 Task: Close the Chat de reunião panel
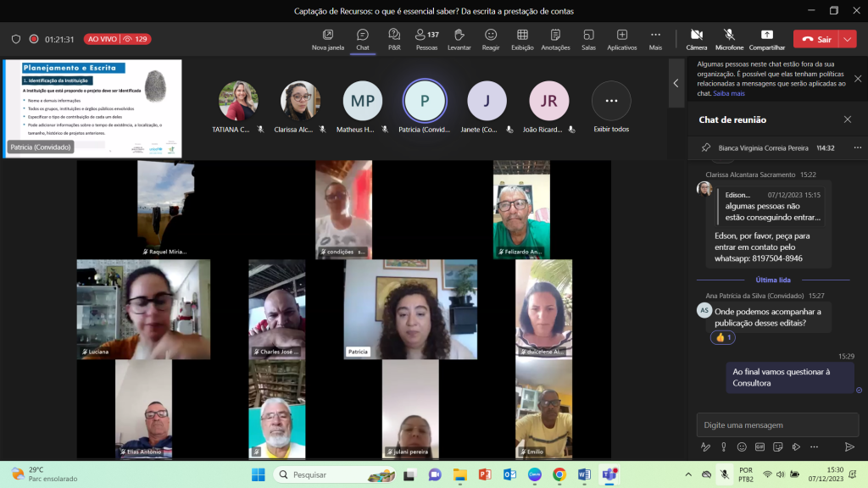click(x=848, y=119)
